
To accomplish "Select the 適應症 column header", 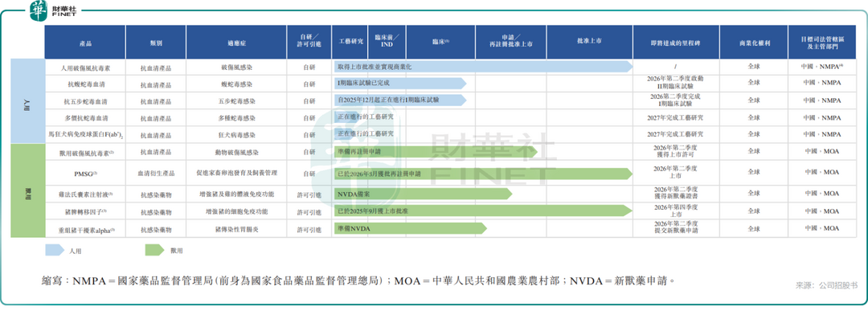I will (x=236, y=42).
